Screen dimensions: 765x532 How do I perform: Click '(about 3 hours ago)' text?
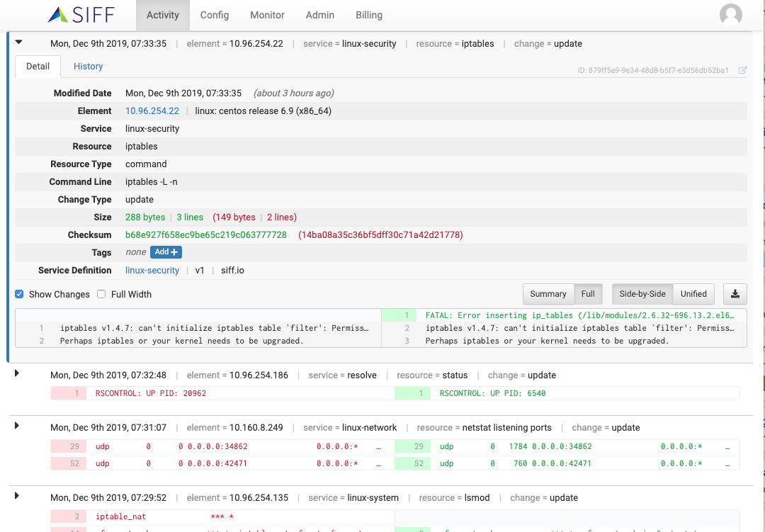pyautogui.click(x=294, y=94)
